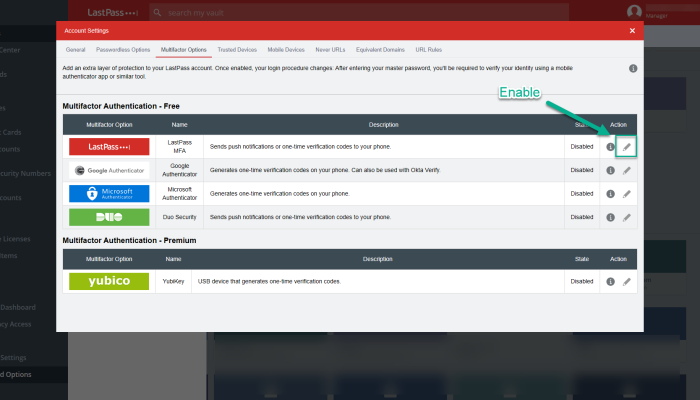
Task: Click the LastPass red logo thumbnail
Action: 109,146
